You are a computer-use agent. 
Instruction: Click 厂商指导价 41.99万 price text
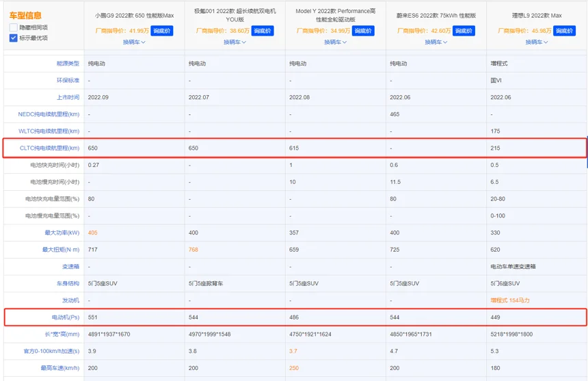[122, 31]
